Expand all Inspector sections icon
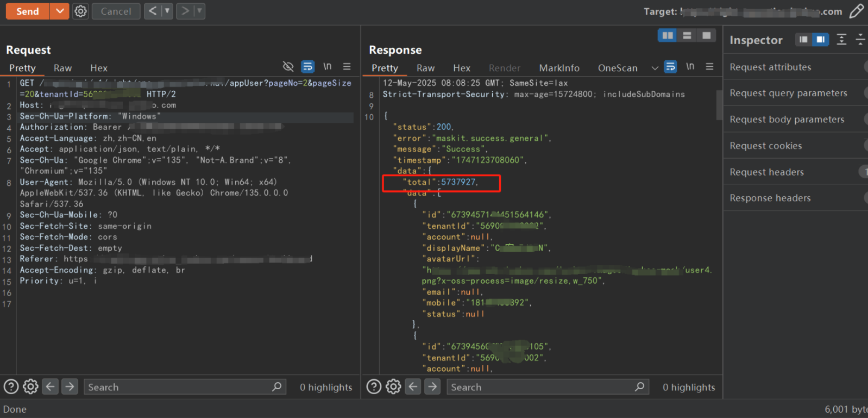 841,40
